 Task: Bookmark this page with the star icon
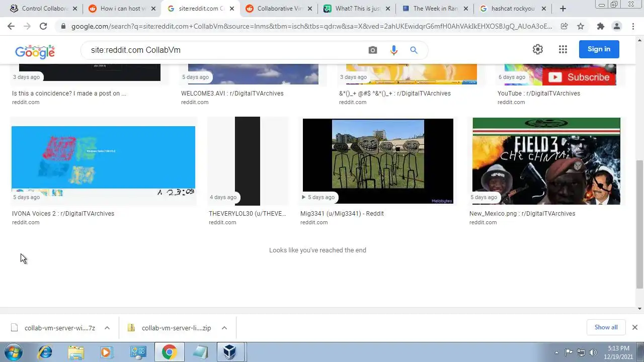point(581,26)
